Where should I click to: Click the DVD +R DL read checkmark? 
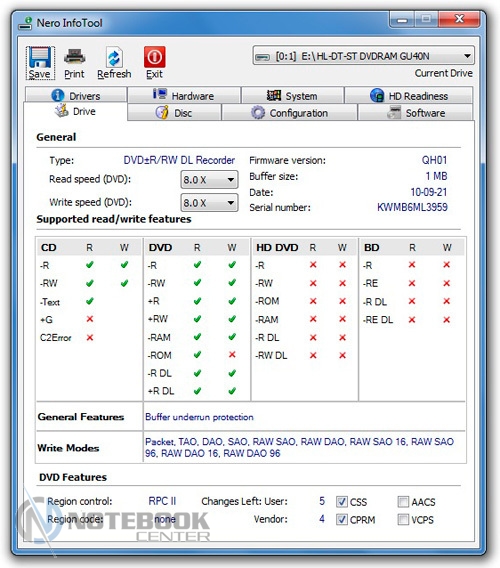(197, 391)
